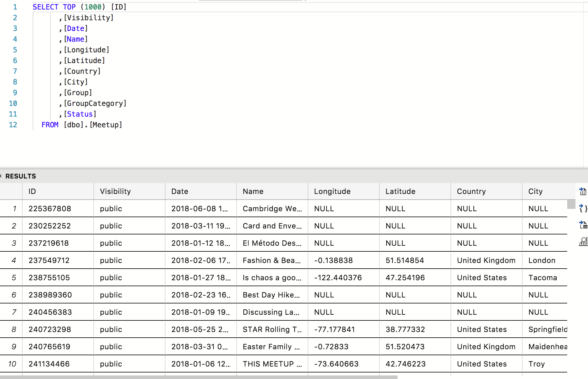Sort by the Date column header
588x379 pixels.
pyautogui.click(x=179, y=191)
